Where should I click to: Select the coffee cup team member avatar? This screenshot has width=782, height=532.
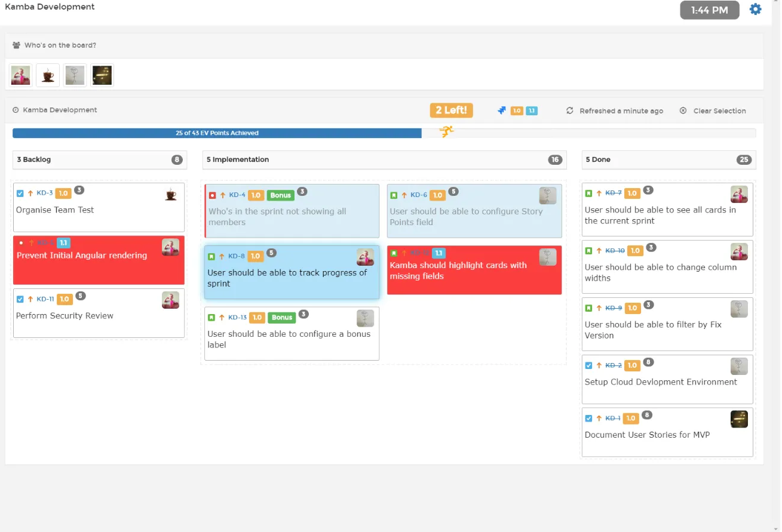click(x=48, y=76)
